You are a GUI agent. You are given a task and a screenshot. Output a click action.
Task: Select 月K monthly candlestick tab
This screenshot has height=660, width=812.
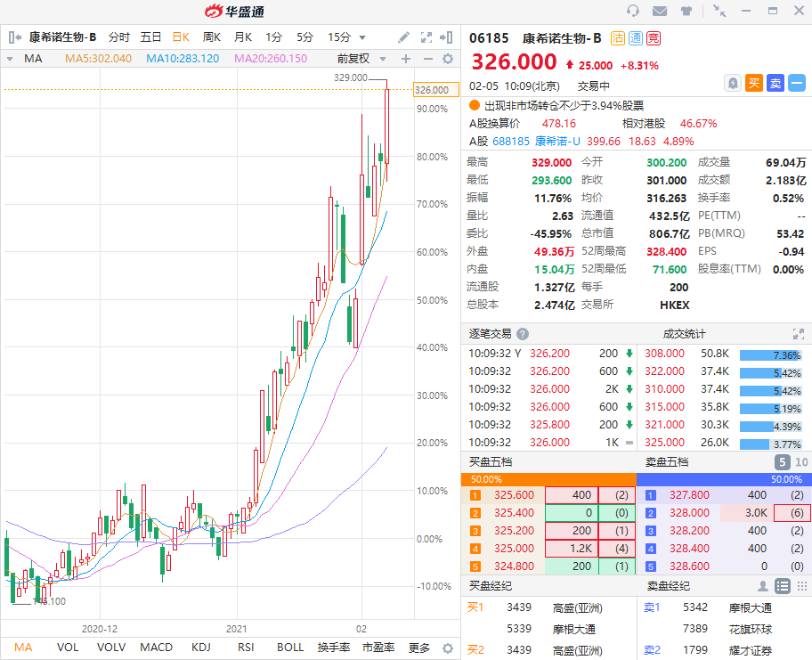(242, 37)
